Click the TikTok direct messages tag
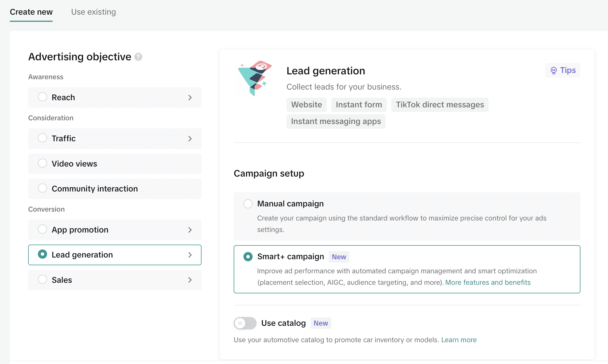Screen dimensions: 608x364 pyautogui.click(x=439, y=104)
